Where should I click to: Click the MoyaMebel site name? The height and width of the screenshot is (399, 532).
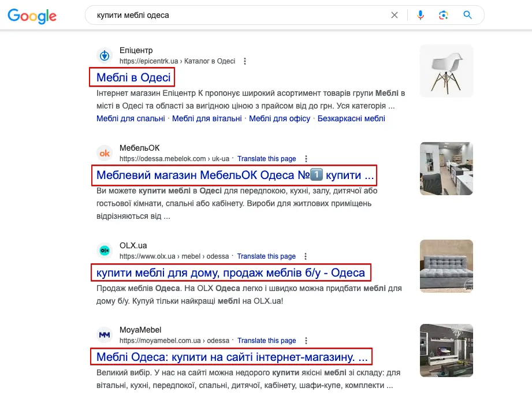point(140,330)
